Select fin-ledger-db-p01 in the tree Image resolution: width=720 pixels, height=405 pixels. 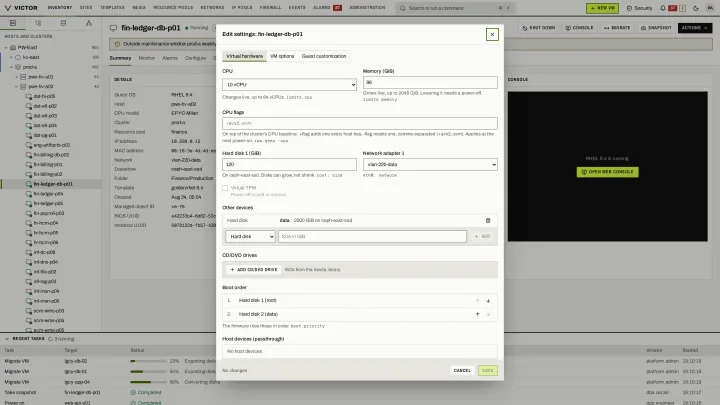click(x=51, y=184)
